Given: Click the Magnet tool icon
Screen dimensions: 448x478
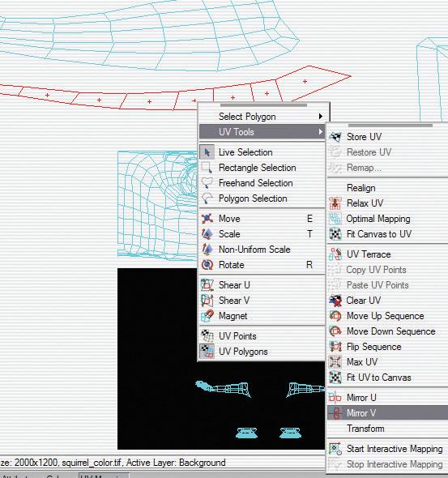Looking at the screenshot, I should 207,316.
